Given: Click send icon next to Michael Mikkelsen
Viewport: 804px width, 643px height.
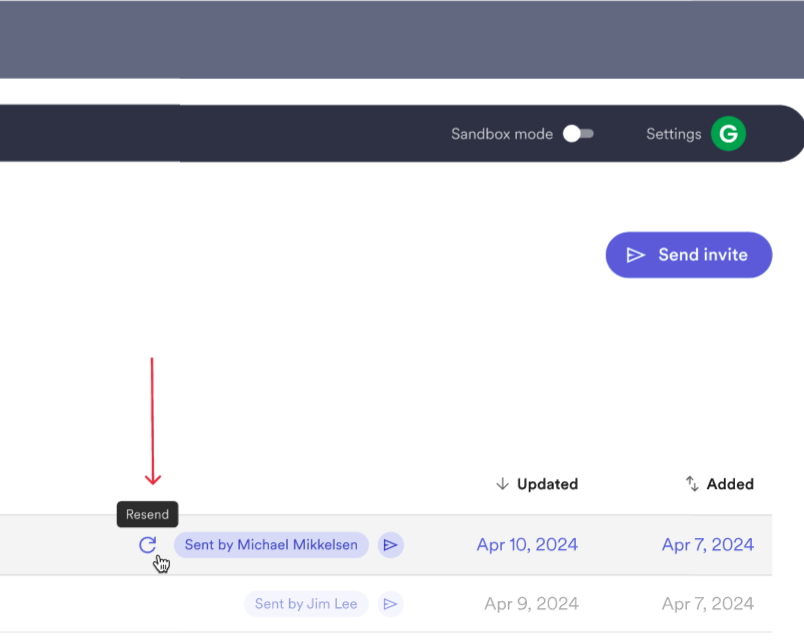Looking at the screenshot, I should 391,545.
